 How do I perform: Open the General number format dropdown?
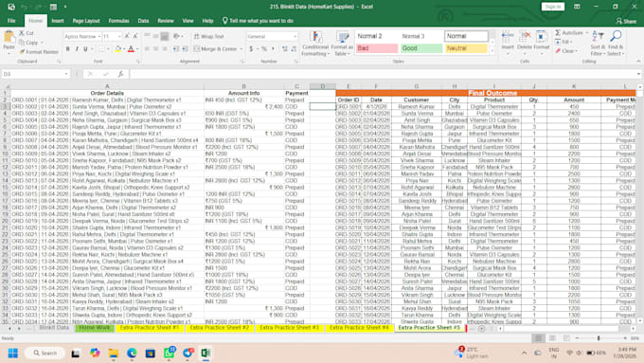click(x=295, y=37)
